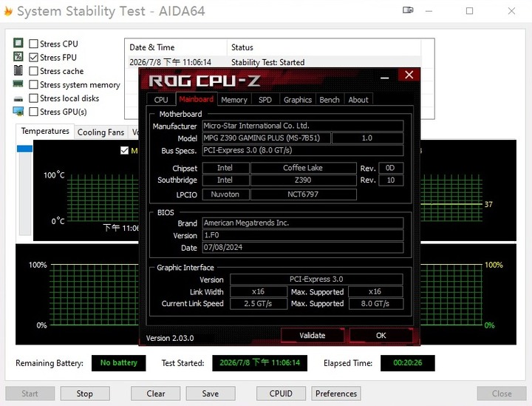
Task: Enable Stress local disks checkbox
Action: click(x=33, y=98)
